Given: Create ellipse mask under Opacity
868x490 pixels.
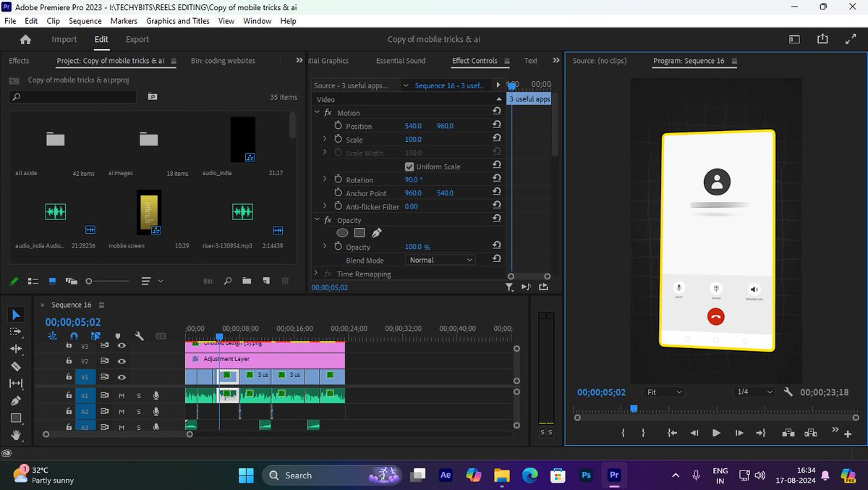Looking at the screenshot, I should click(342, 233).
